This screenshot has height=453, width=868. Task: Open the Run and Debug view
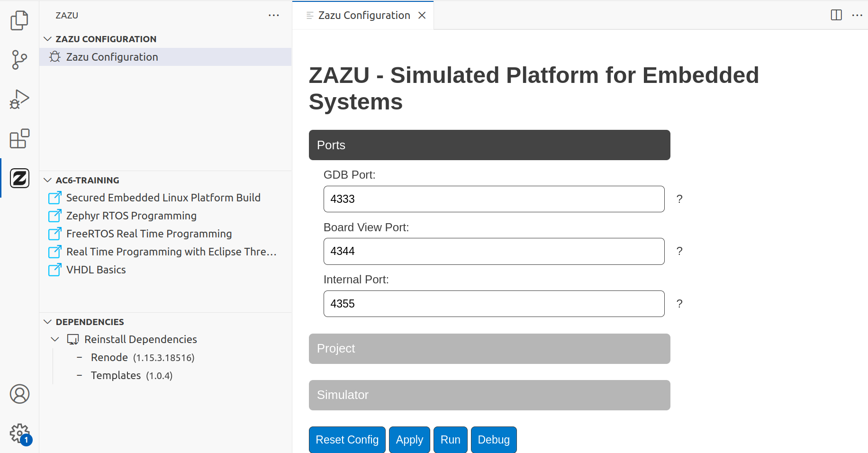[x=19, y=100]
